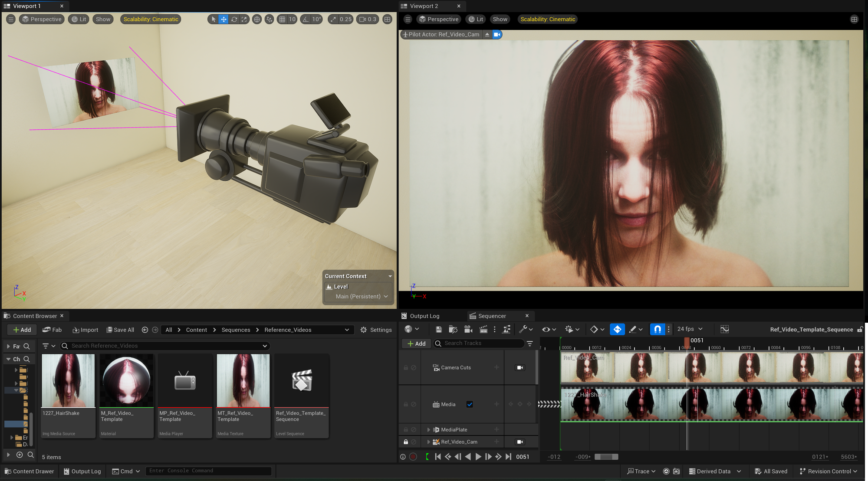Image resolution: width=868 pixels, height=481 pixels.
Task: Open camera speed 0.3 setting
Action: 368,19
